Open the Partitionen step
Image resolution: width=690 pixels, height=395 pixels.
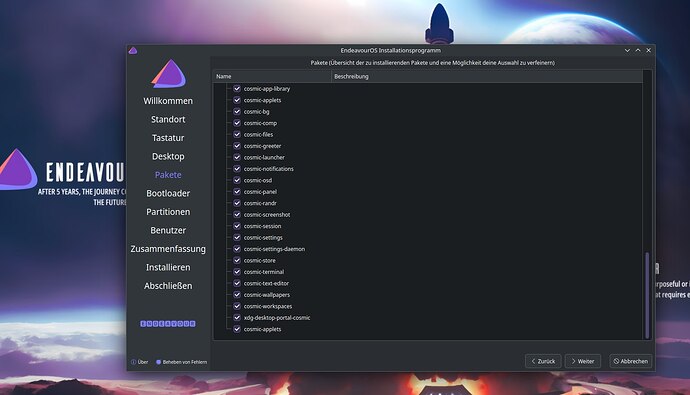tap(168, 212)
